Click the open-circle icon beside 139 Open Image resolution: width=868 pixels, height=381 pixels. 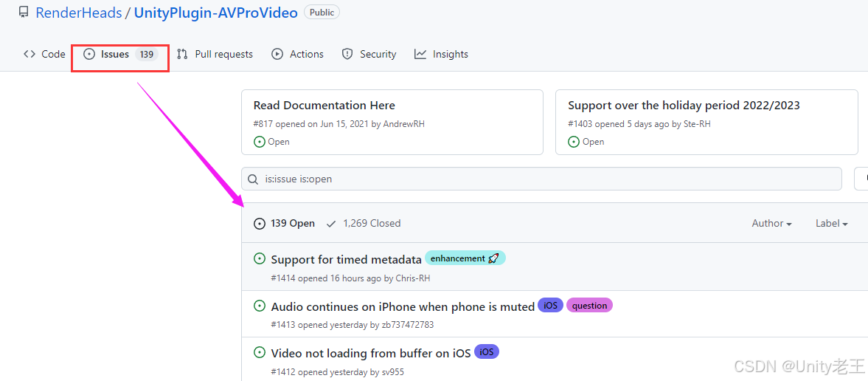click(x=259, y=224)
